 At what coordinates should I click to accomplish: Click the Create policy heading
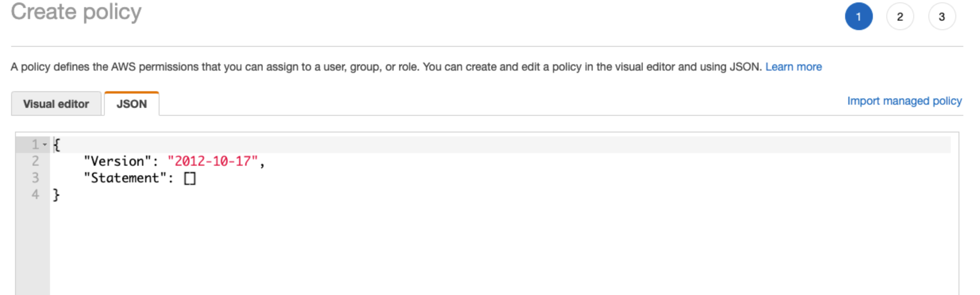click(76, 12)
